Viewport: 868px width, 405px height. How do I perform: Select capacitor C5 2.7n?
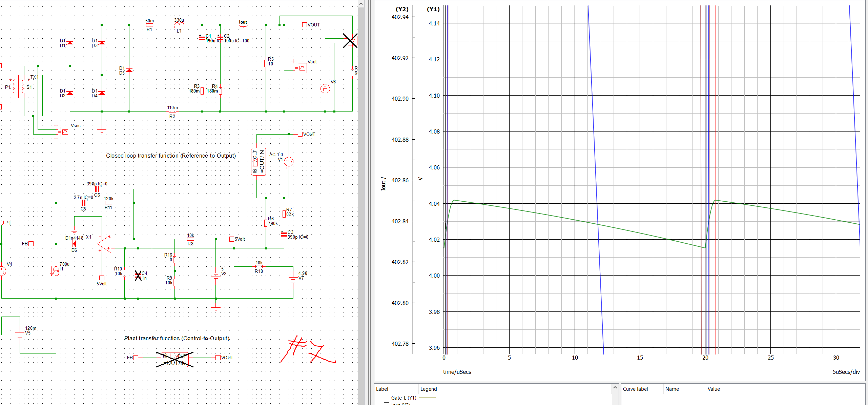83,203
